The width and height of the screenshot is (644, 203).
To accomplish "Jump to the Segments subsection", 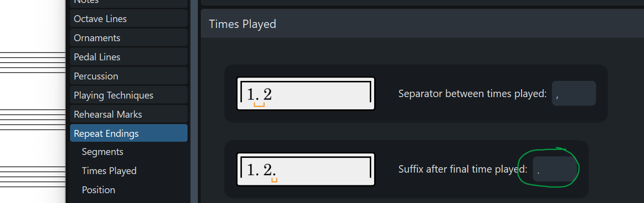I will pyautogui.click(x=102, y=152).
